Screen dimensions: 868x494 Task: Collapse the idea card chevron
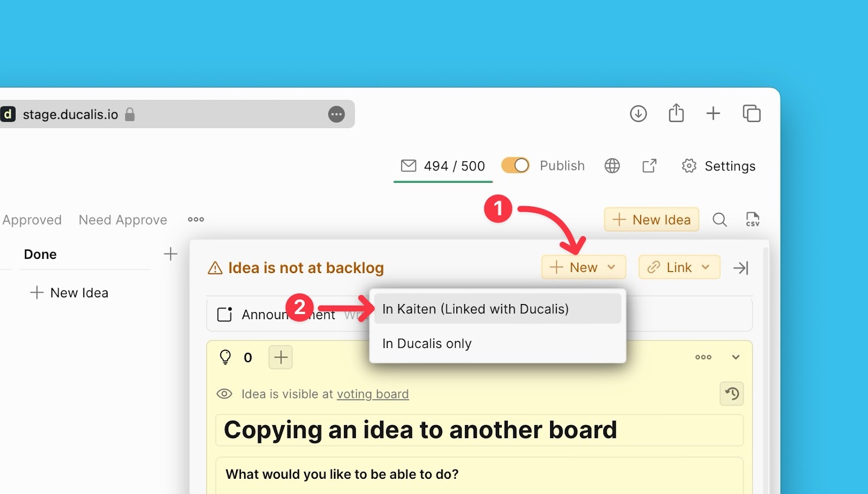pos(736,357)
